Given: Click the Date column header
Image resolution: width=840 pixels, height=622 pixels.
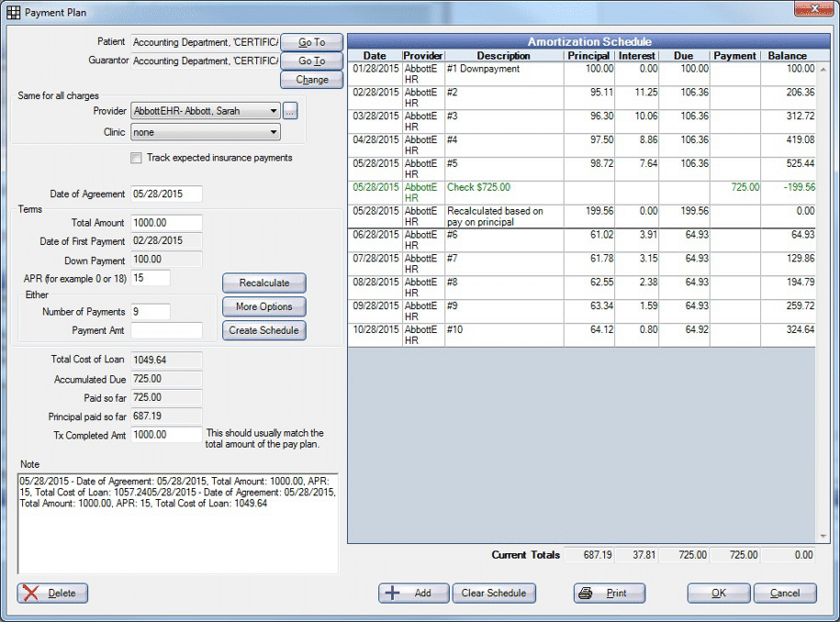Looking at the screenshot, I should 375,56.
